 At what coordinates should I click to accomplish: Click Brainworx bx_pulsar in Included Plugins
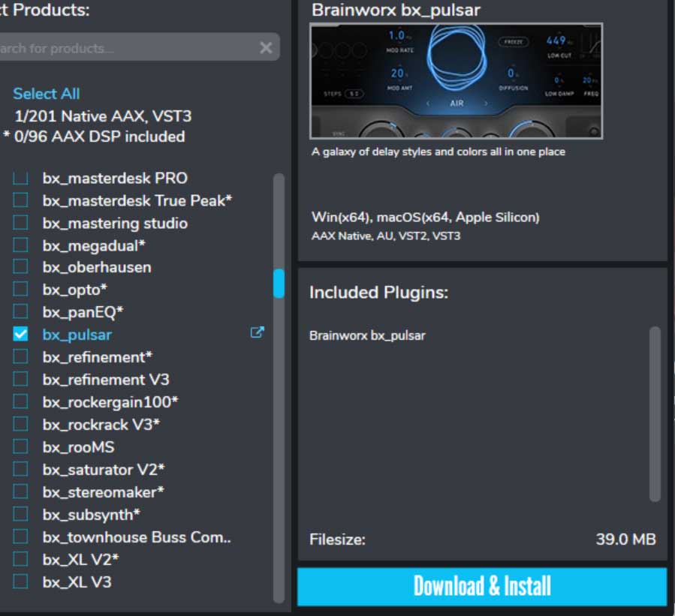[367, 335]
